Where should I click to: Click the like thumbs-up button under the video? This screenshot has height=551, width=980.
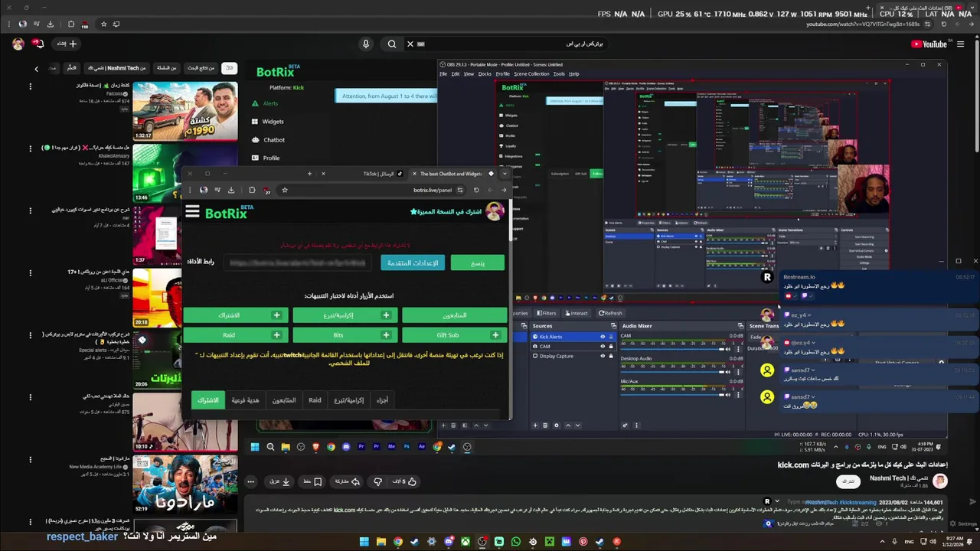412,481
